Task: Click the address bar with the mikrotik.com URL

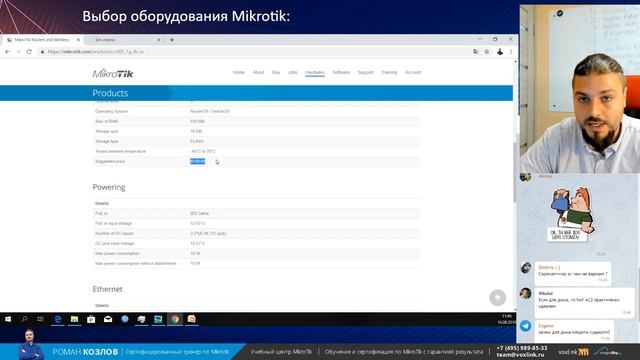Action: click(253, 52)
